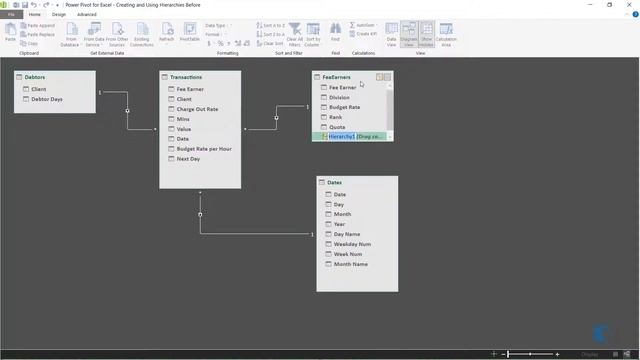Open Customize Quick Access Toolbar dropdown
This screenshot has height=360, width=640.
(x=57, y=5)
